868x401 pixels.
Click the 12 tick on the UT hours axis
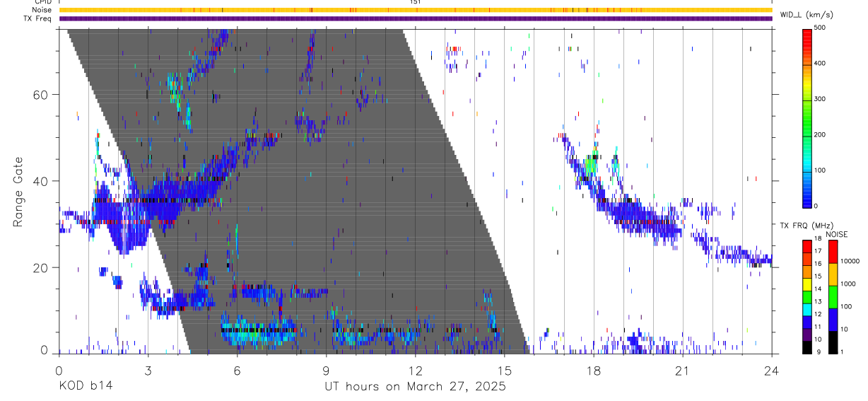(415, 369)
